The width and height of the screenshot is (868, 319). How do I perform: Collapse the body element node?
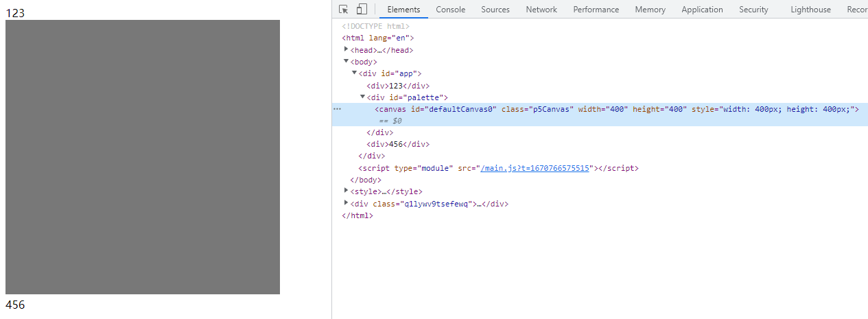[x=347, y=61]
